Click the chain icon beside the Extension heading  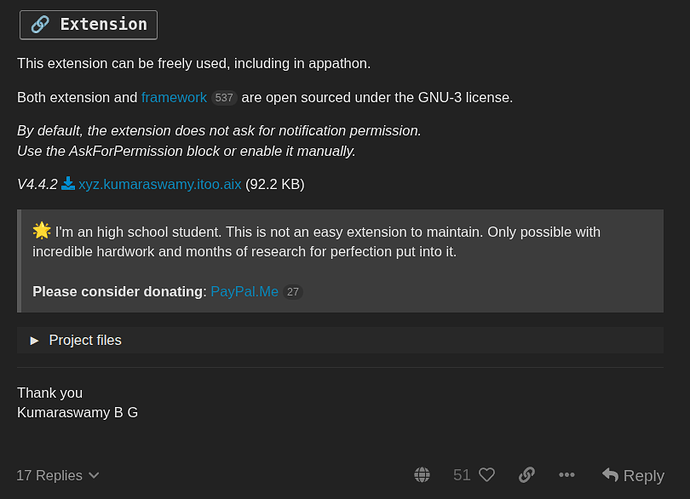point(39,24)
